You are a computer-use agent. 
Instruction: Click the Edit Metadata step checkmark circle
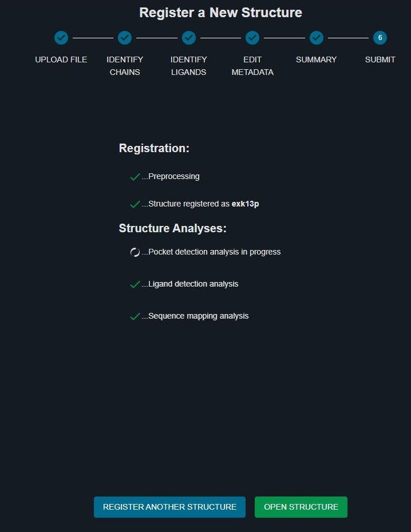click(x=252, y=38)
